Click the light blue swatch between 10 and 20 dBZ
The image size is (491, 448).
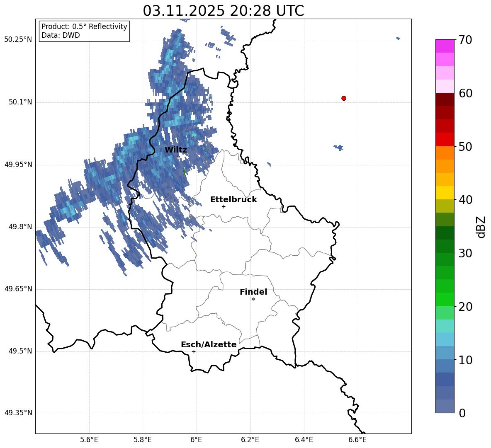tap(445, 339)
